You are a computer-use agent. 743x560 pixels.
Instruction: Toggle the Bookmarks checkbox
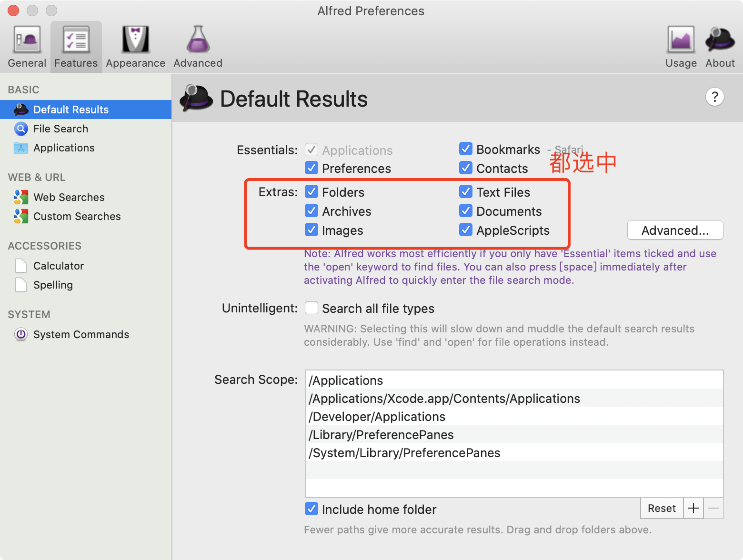(466, 149)
